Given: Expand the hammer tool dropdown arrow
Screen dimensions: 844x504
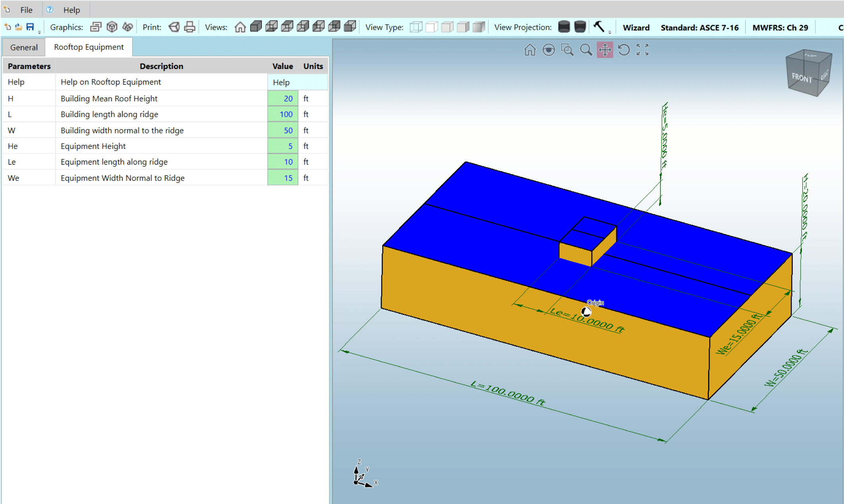Looking at the screenshot, I should 610,32.
